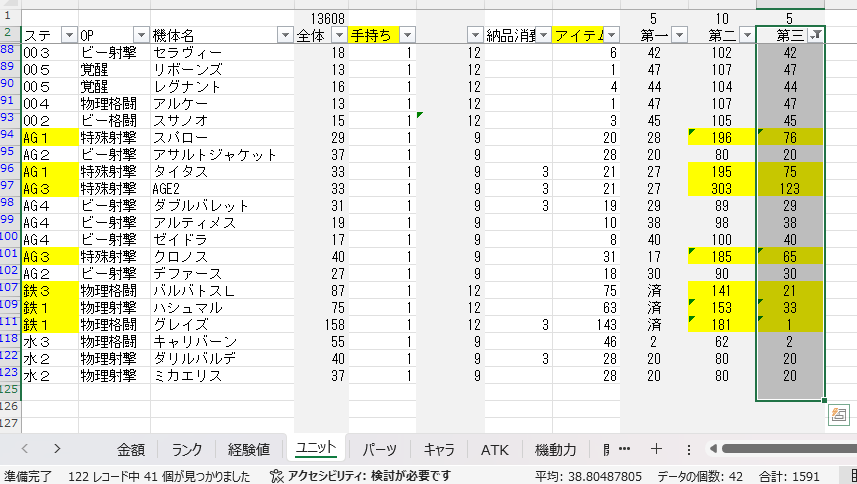Open filter dropdown for 第二 column
The width and height of the screenshot is (857, 484).
pos(747,36)
